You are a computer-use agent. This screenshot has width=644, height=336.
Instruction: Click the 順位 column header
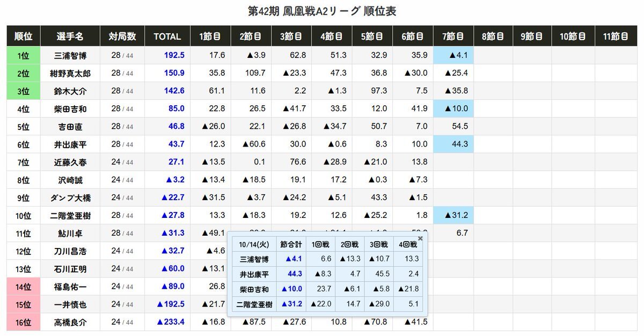click(23, 36)
